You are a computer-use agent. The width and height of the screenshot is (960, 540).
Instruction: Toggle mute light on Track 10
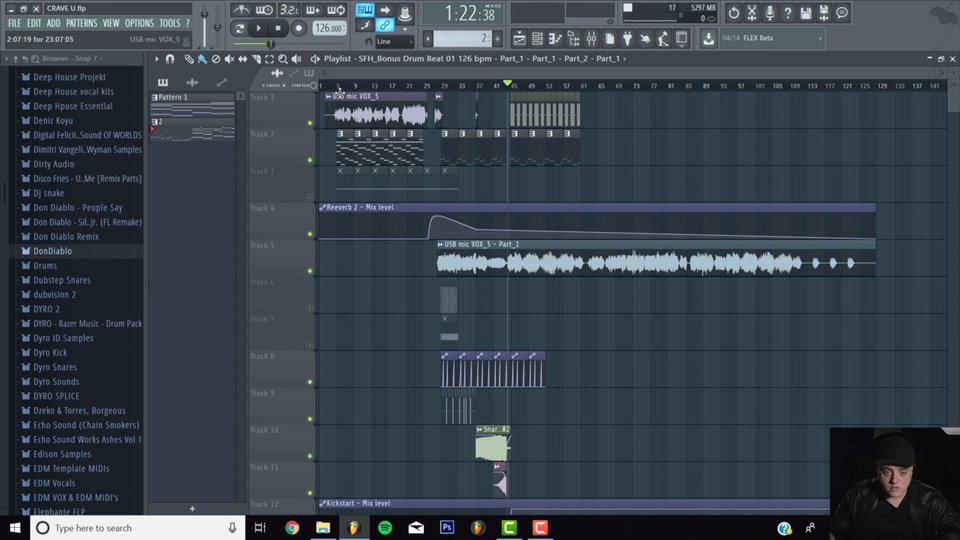[310, 456]
